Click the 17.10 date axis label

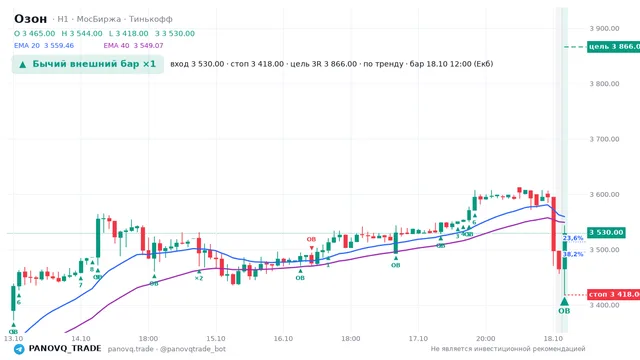418,339
